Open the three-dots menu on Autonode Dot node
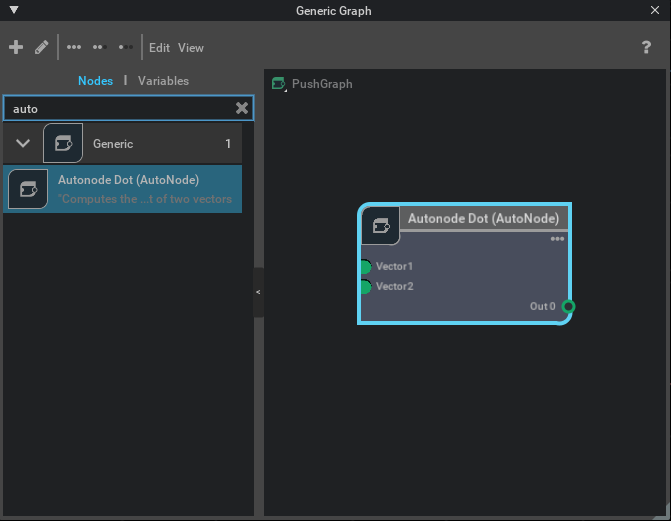671x521 pixels. (x=557, y=239)
